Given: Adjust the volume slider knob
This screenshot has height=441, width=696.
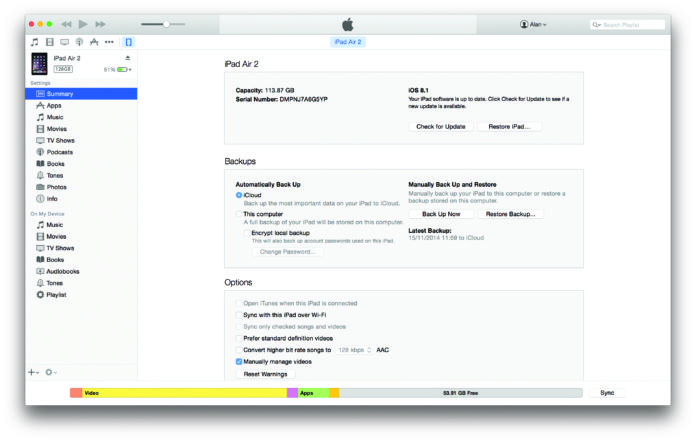Looking at the screenshot, I should (166, 24).
